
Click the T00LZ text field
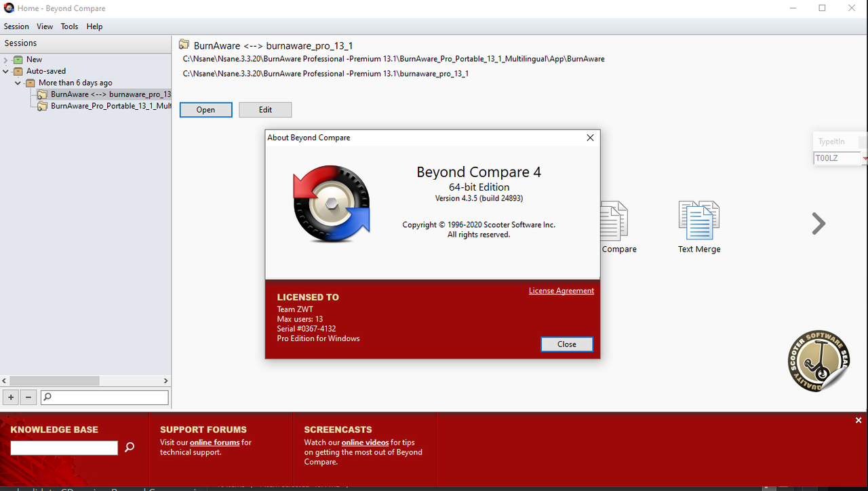pos(837,158)
